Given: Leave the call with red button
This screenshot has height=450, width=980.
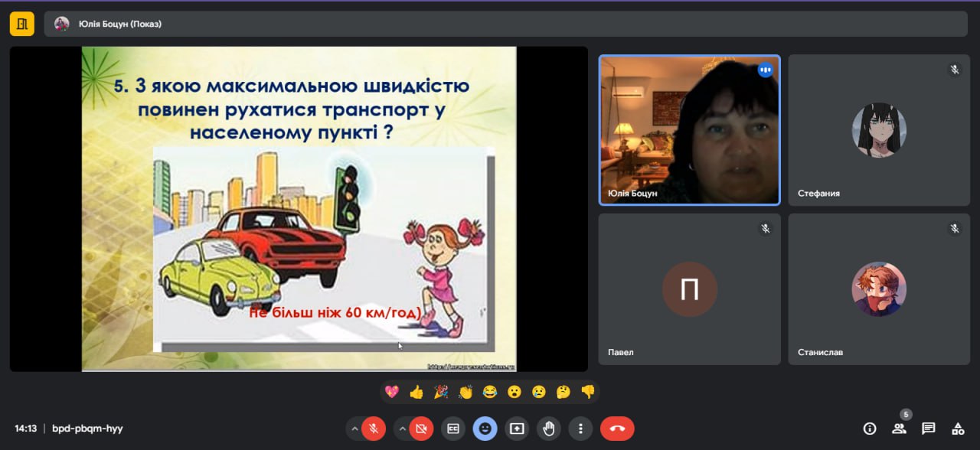Looking at the screenshot, I should point(617,429).
